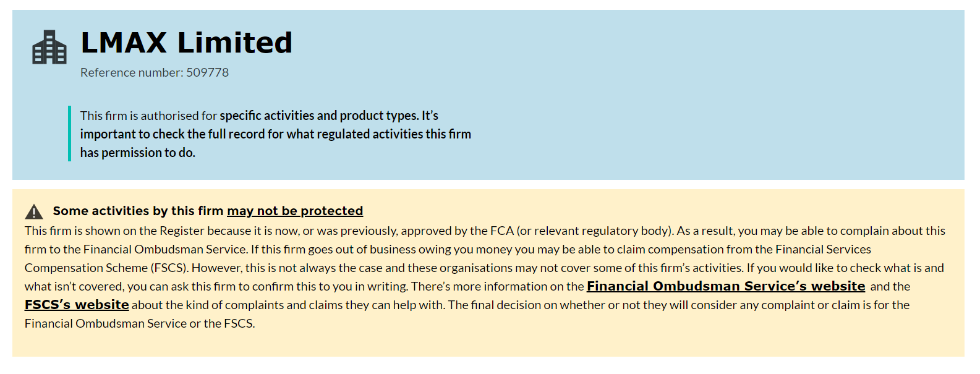The width and height of the screenshot is (980, 374).
Task: Click the bold 'specific activities and product types' text
Action: pyautogui.click(x=319, y=116)
